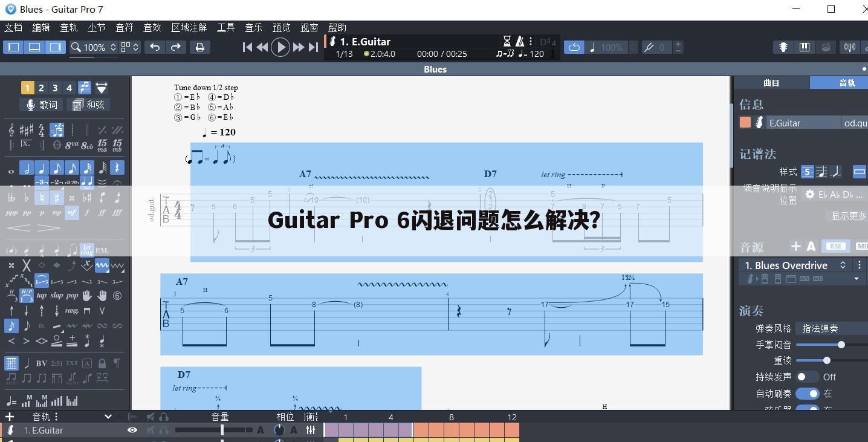Expand the effect chain arrow
The height and width of the screenshot is (442, 868).
[x=857, y=279]
